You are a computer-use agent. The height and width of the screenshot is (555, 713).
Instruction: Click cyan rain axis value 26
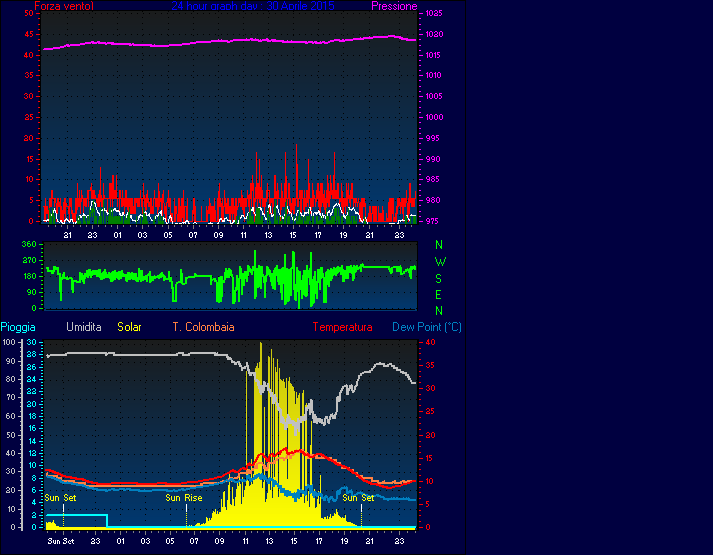(32, 367)
